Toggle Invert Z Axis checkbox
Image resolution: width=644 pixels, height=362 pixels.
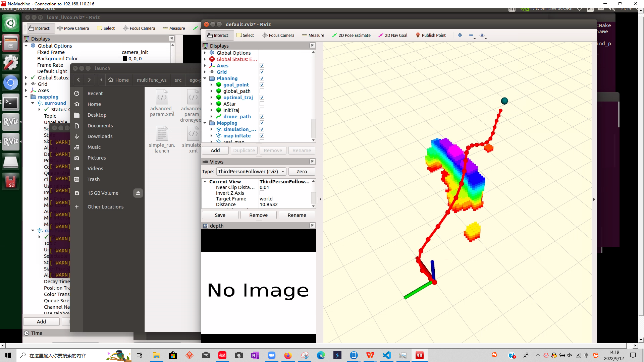[x=262, y=193]
